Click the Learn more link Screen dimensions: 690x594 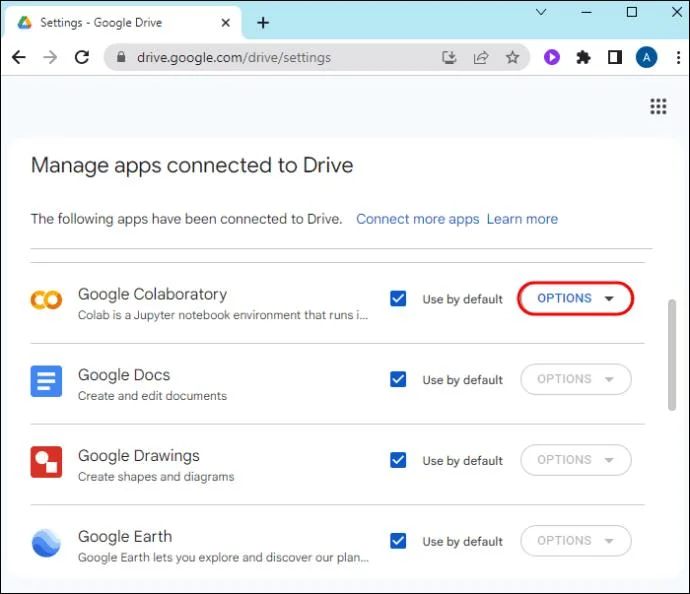click(522, 219)
